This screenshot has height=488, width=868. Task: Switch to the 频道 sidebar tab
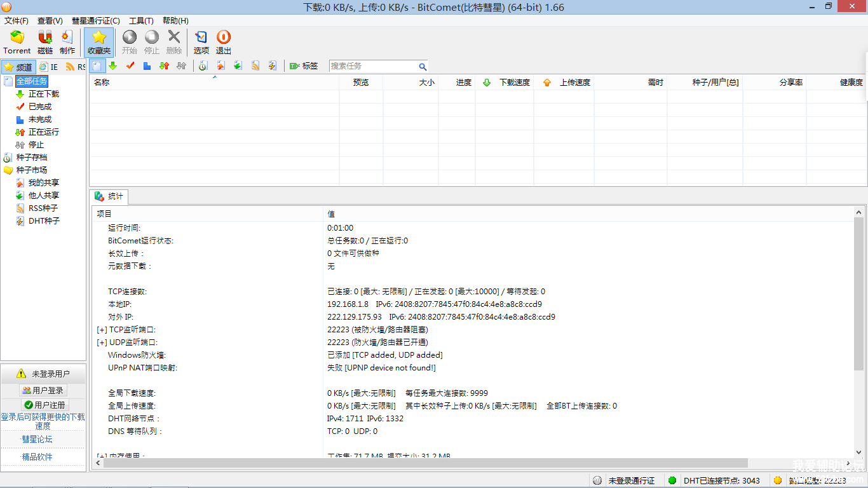tap(18, 67)
